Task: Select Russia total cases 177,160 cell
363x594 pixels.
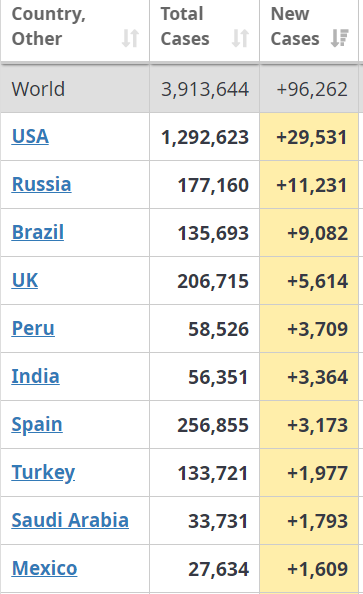Action: tap(205, 185)
